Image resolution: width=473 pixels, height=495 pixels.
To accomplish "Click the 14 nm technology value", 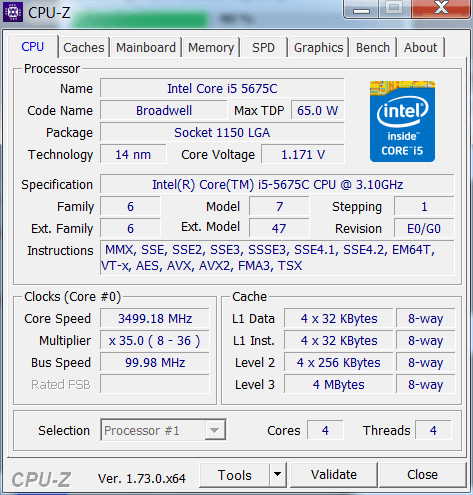I will click(133, 155).
